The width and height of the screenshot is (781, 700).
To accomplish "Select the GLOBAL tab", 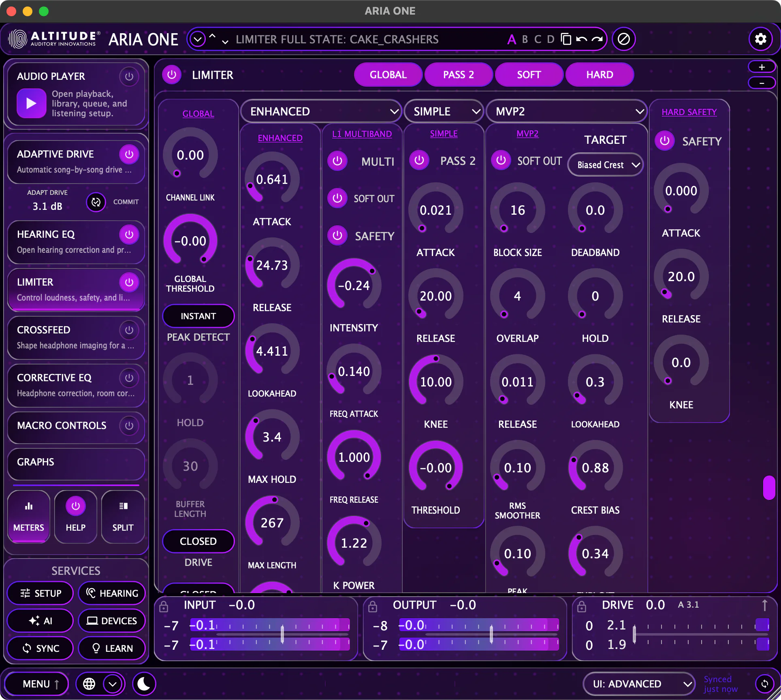I will (x=388, y=75).
